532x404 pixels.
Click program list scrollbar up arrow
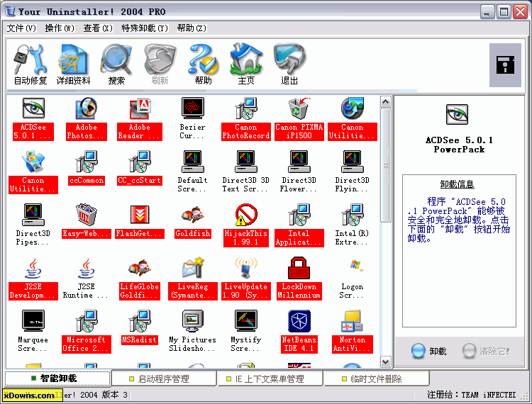tap(385, 101)
